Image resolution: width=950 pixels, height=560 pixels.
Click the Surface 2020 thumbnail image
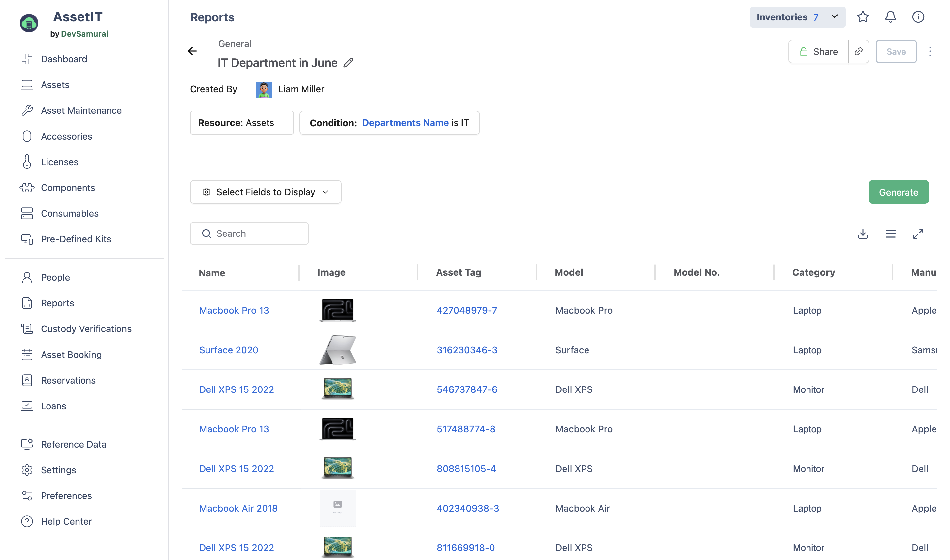click(337, 350)
